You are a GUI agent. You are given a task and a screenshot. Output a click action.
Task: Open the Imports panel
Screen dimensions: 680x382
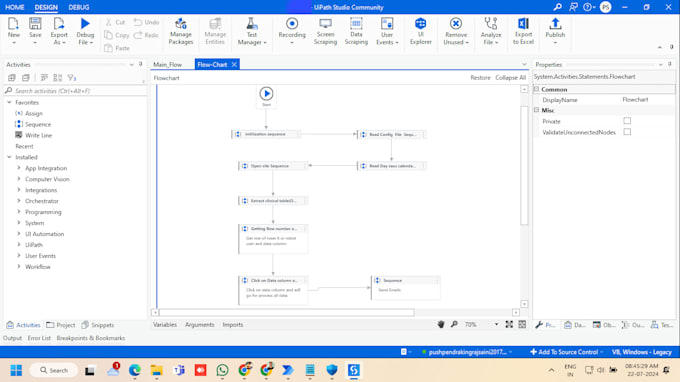[233, 324]
